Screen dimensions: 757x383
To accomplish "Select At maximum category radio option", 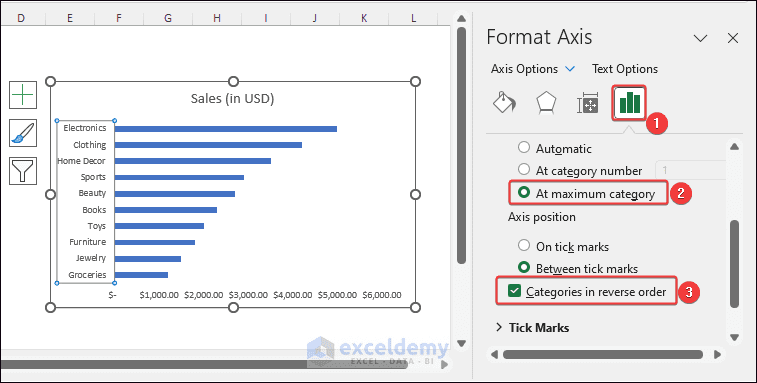I will pos(524,193).
